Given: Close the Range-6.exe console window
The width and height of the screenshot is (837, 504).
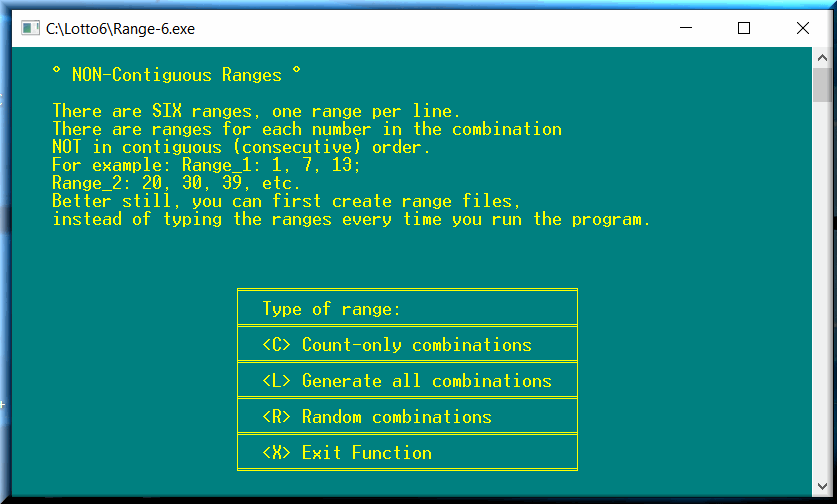Looking at the screenshot, I should [x=802, y=28].
